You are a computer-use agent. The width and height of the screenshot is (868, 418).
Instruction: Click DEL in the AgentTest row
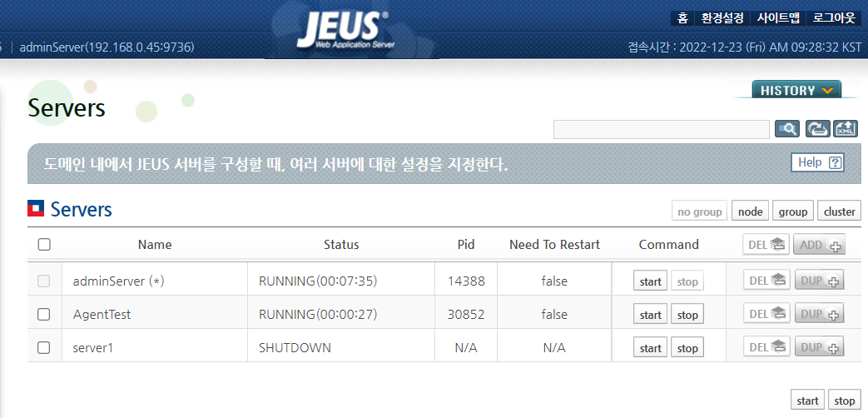(x=766, y=314)
